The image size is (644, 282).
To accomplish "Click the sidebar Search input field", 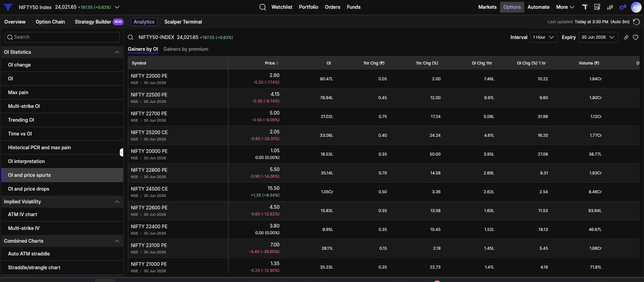I will pyautogui.click(x=62, y=37).
